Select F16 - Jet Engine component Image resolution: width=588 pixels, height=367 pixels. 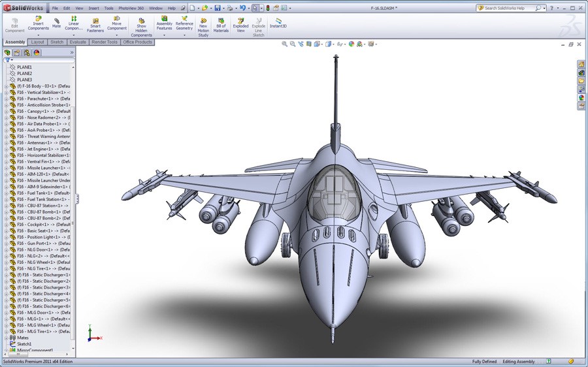click(43, 149)
